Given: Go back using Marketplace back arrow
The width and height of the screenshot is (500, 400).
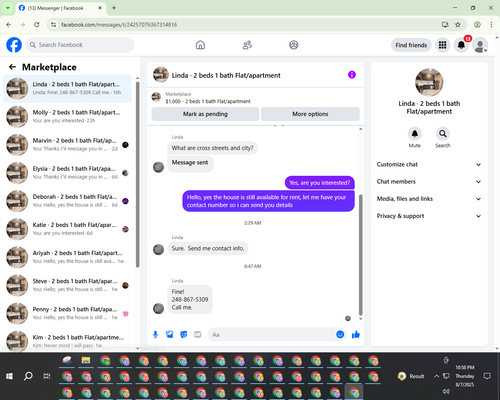Looking at the screenshot, I should 12,67.
